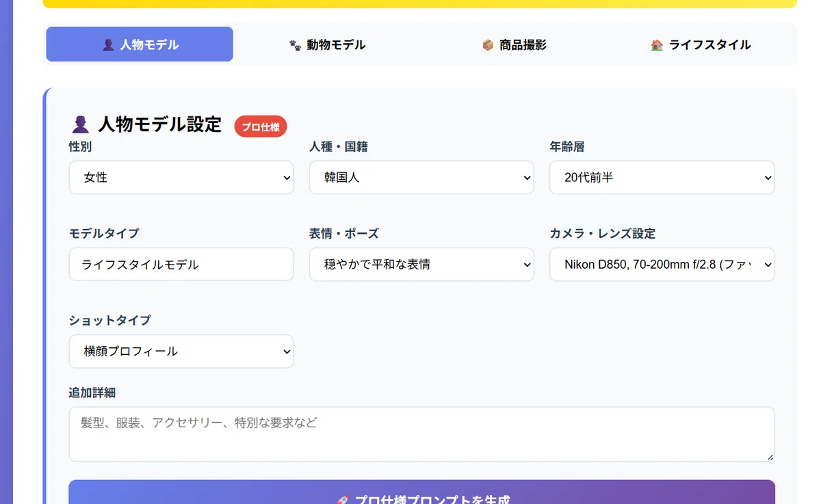This screenshot has height=504, width=821.
Task: Click the 人種・国籍 label
Action: 339,146
